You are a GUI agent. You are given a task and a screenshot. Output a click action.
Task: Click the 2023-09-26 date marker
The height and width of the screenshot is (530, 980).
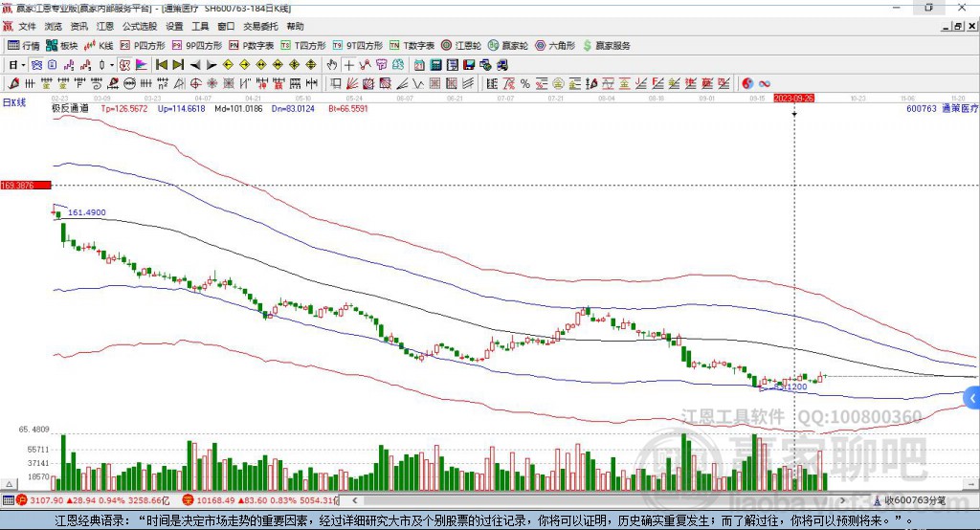(793, 99)
